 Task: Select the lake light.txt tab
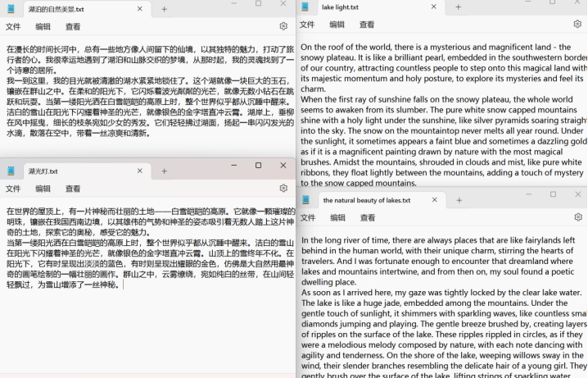[x=382, y=7]
